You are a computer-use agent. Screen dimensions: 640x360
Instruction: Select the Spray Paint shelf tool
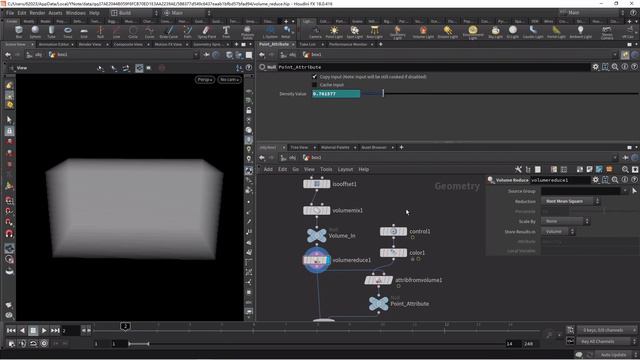click(x=207, y=31)
